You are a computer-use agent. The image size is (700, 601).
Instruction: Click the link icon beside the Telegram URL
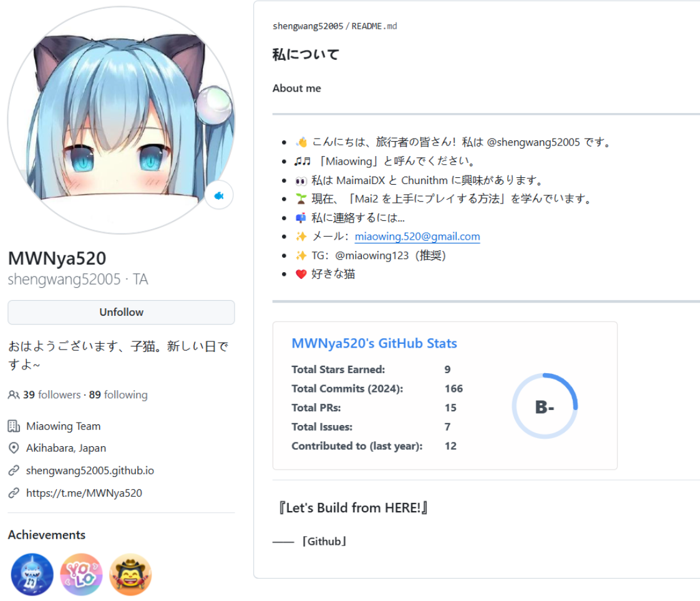point(12,492)
